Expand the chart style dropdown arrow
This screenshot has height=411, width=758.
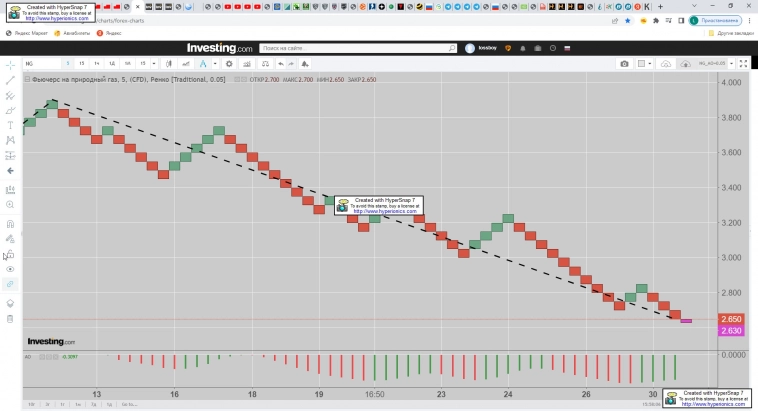click(215, 64)
